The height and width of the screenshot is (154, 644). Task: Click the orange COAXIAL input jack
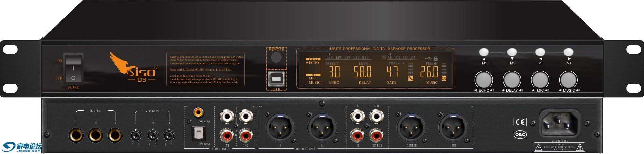(x=198, y=112)
